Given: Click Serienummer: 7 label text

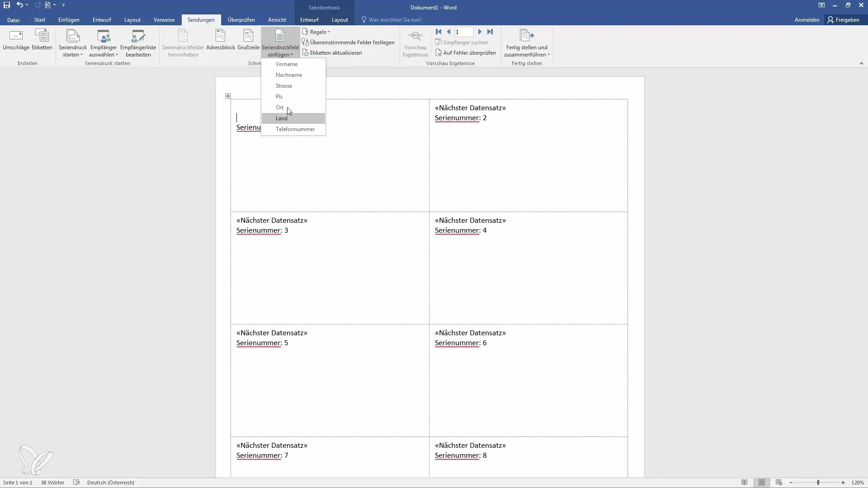Looking at the screenshot, I should pos(262,455).
